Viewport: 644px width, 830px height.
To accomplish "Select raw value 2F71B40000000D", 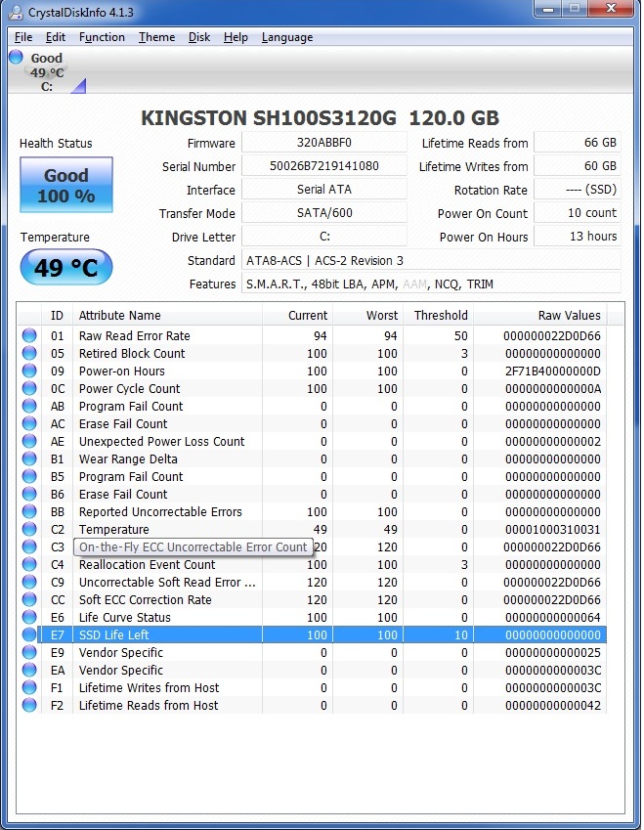I will (552, 371).
